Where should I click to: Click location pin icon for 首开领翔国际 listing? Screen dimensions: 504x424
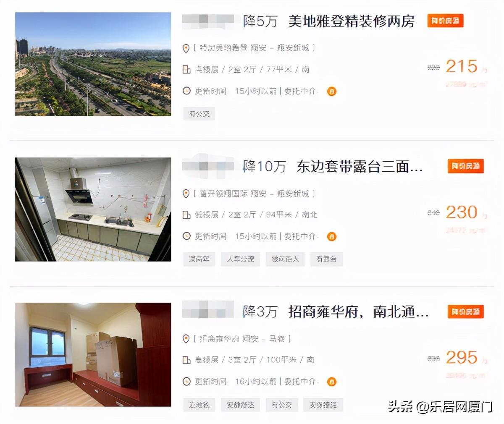point(186,194)
